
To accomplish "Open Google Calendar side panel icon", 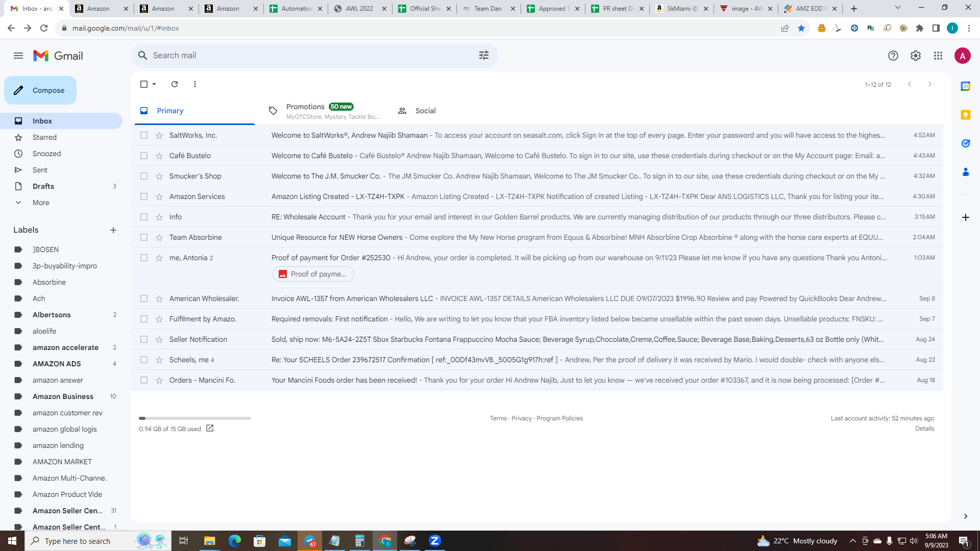I will (x=966, y=86).
